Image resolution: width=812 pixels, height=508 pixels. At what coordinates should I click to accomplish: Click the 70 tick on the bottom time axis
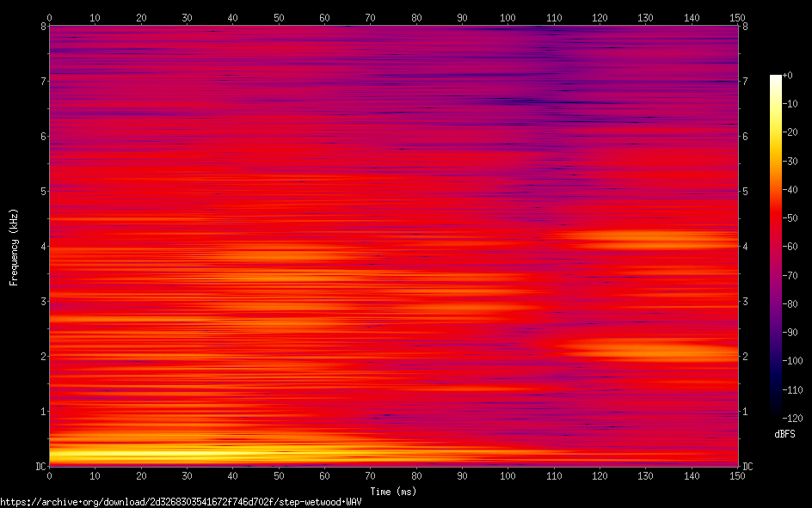point(370,475)
